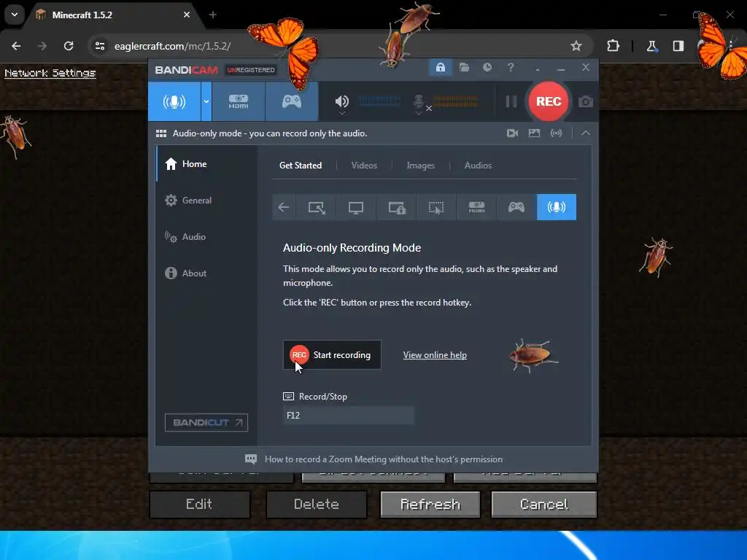This screenshot has width=747, height=560.
Task: Click Minecraft Refresh button
Action: pos(430,505)
